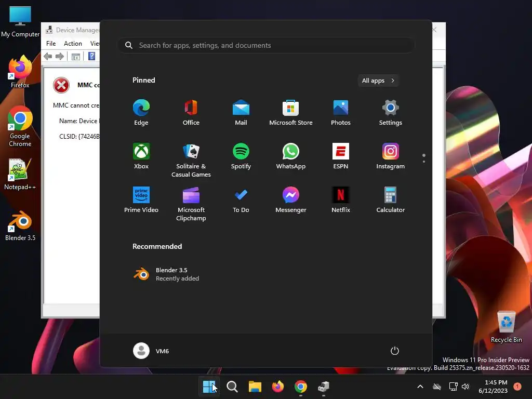Screen dimensions: 532x399
Task: Launch the Xbox app
Action: (141, 156)
